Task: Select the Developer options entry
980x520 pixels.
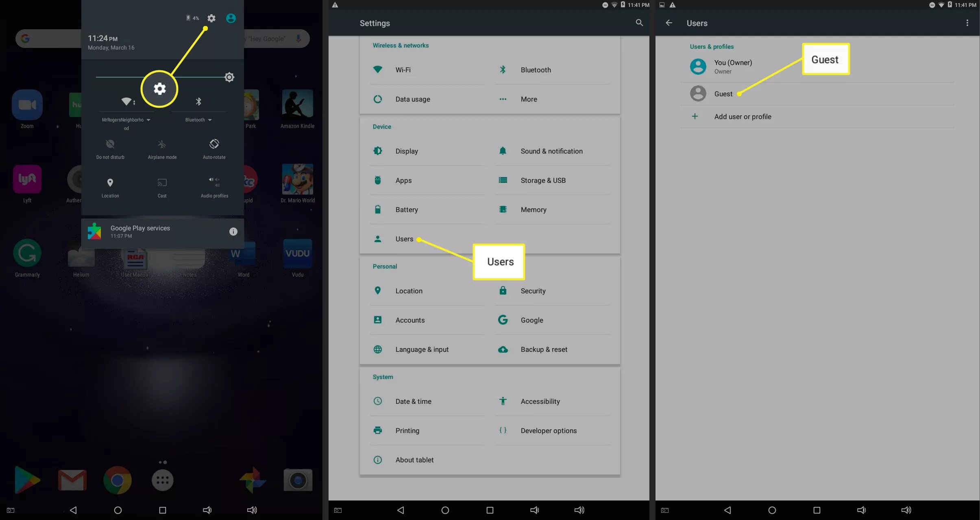Action: tap(548, 431)
